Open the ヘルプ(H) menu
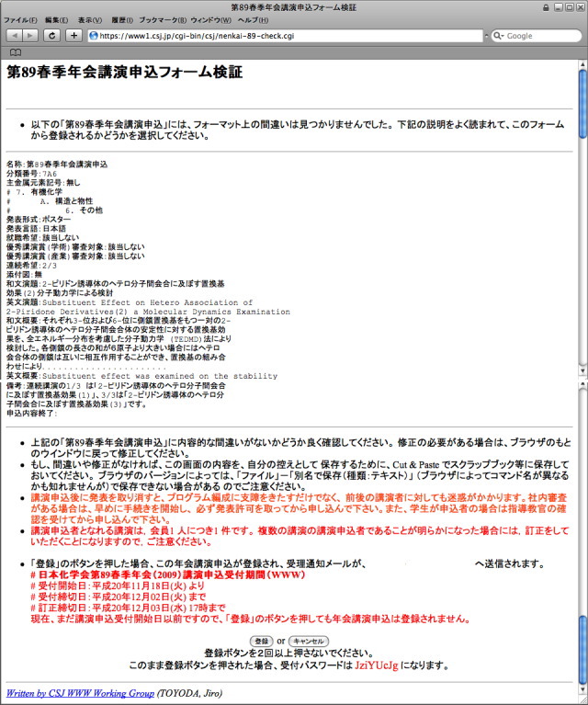Screen dimensions: 588x705 pyautogui.click(x=252, y=19)
